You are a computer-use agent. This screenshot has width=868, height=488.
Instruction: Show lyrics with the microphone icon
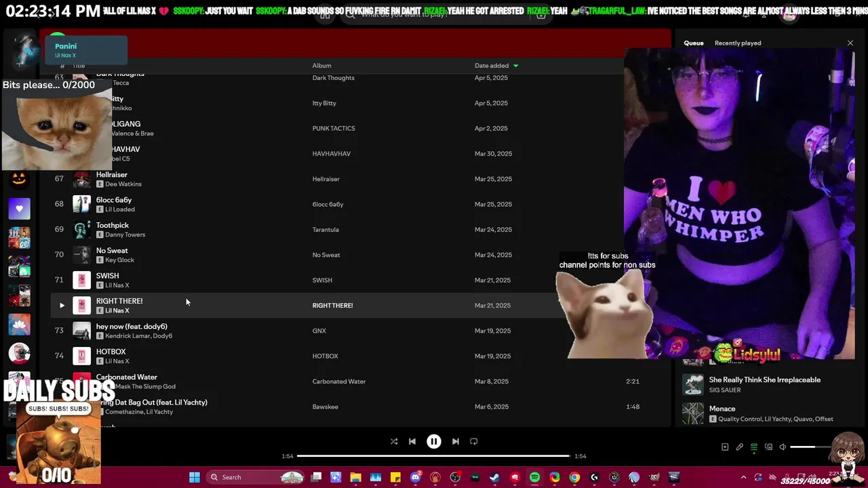pos(740,447)
